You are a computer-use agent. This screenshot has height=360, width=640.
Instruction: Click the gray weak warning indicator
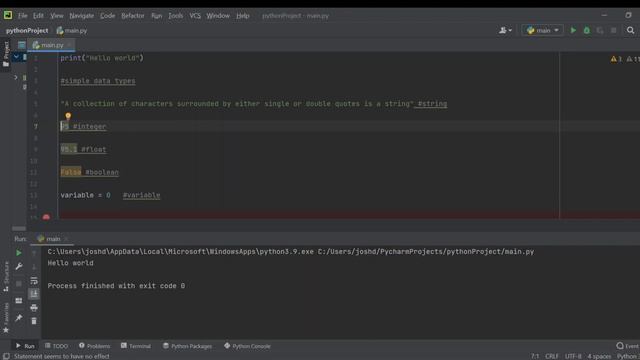pos(633,59)
